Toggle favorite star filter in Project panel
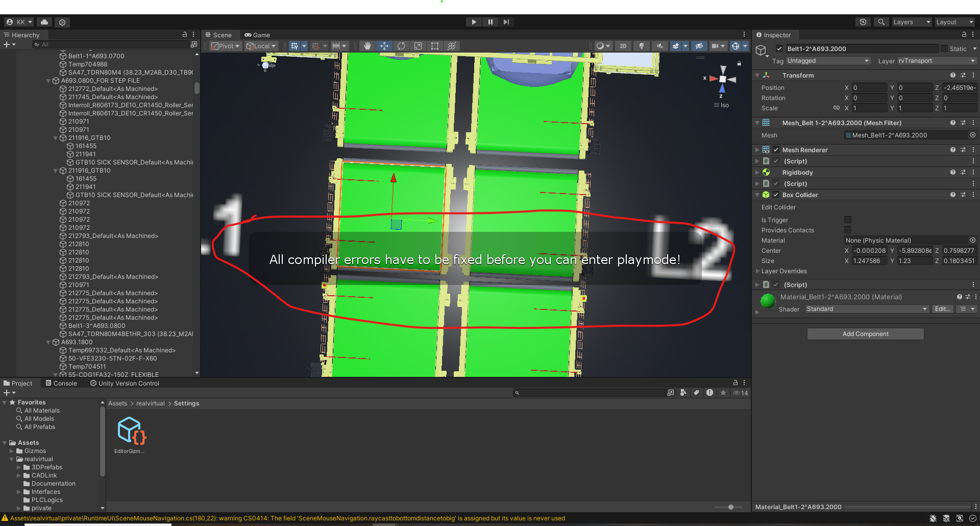 pyautogui.click(x=723, y=392)
